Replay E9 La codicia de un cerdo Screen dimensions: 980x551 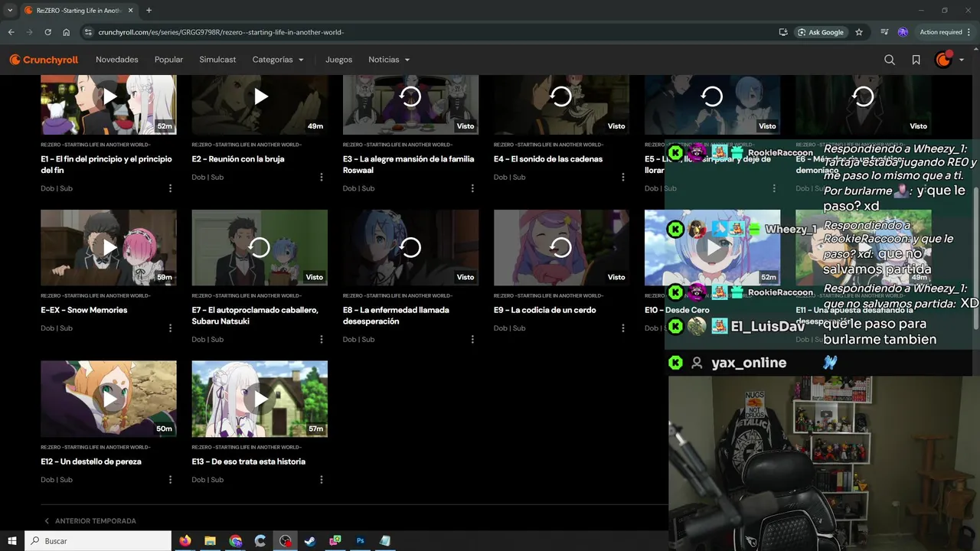(x=561, y=248)
